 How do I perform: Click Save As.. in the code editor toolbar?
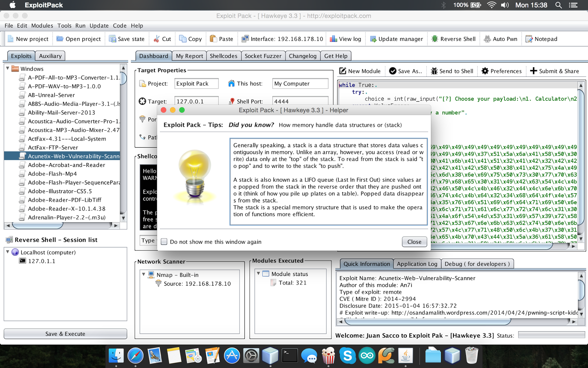[405, 71]
